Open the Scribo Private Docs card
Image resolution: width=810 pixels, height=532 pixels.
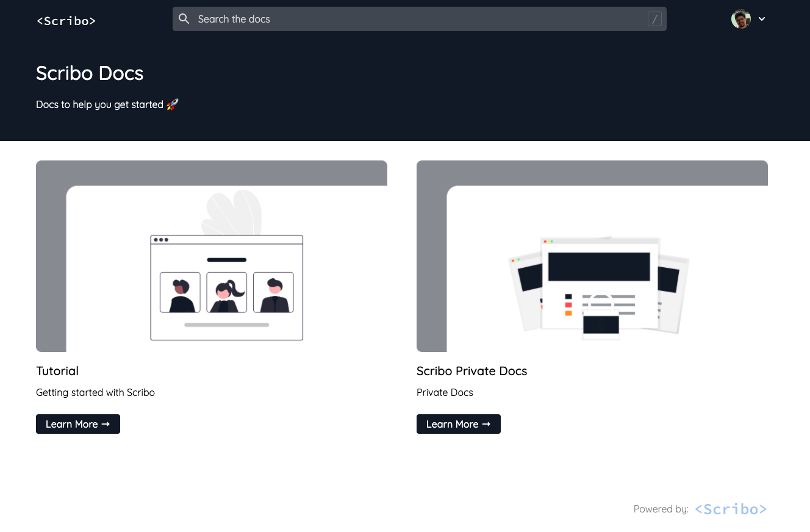(x=592, y=256)
